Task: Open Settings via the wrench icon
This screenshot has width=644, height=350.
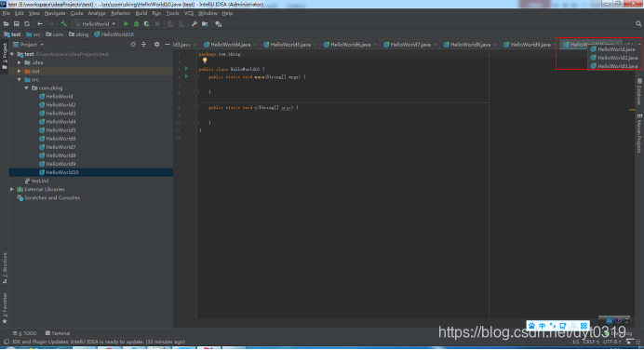Action: pos(195,24)
